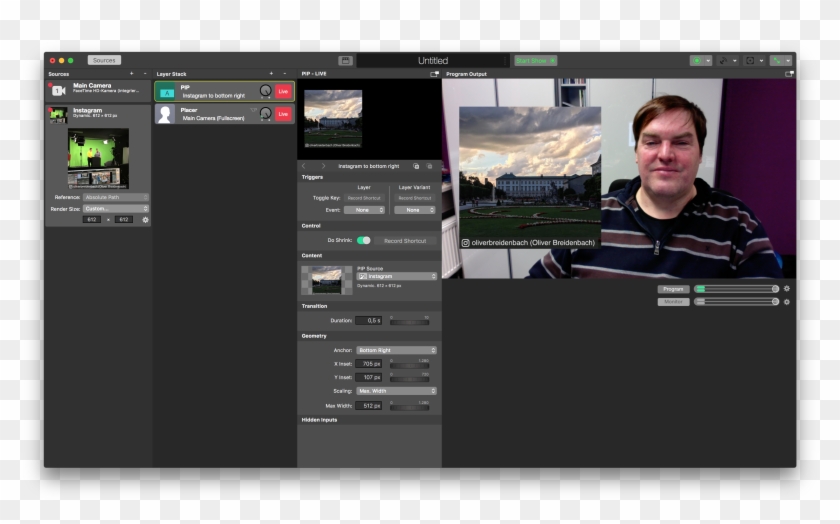Click the Untitled document title
The image size is (840, 524).
[x=433, y=61]
